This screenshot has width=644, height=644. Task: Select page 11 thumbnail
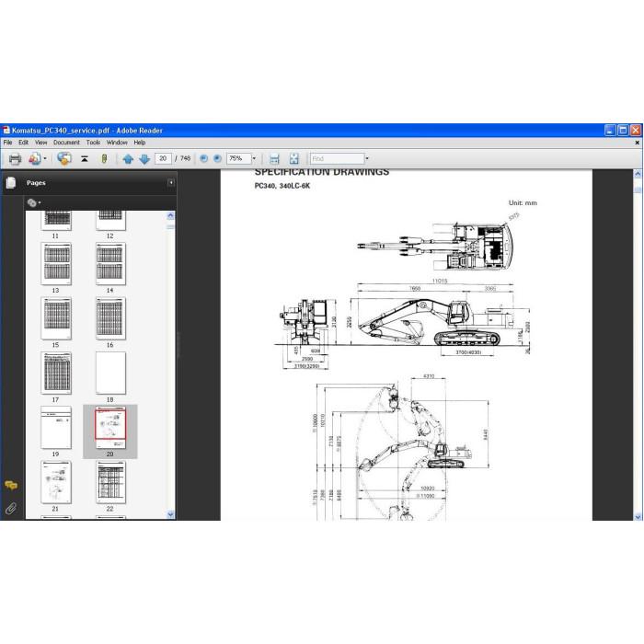point(56,221)
